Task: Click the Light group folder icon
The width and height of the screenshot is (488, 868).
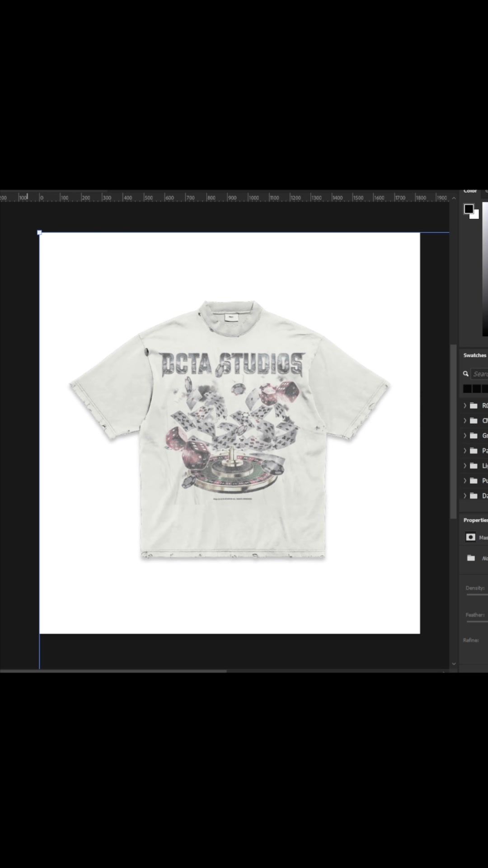Action: point(474,466)
